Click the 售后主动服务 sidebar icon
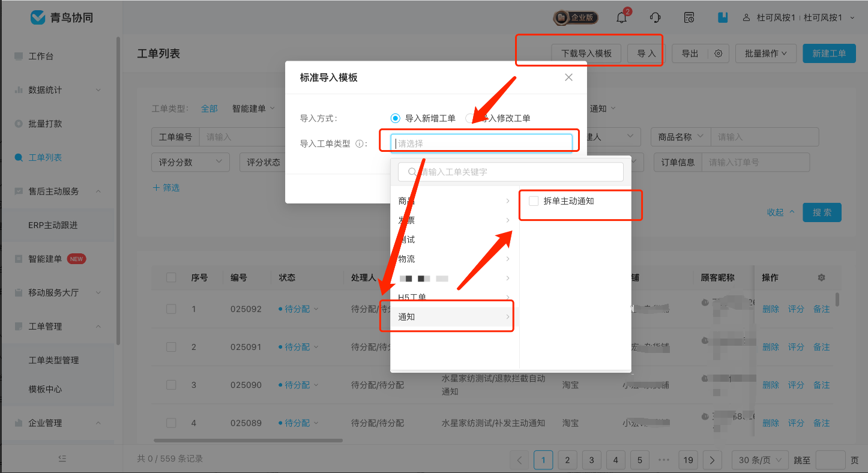The width and height of the screenshot is (868, 473). [19, 191]
